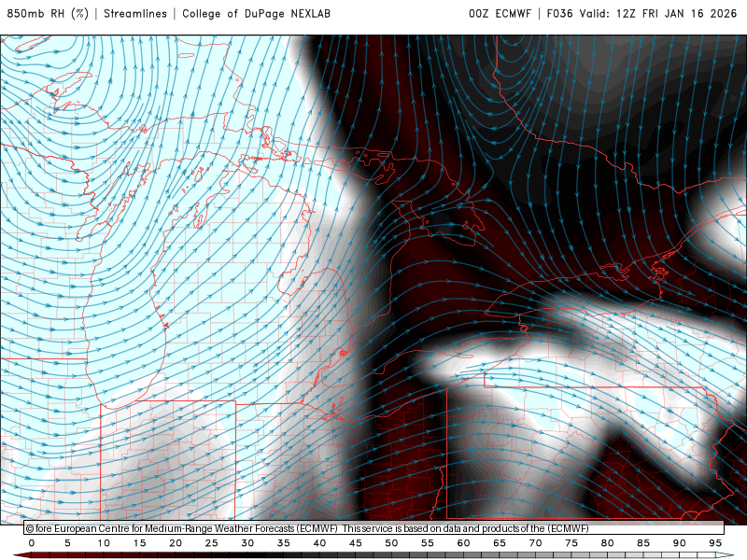This screenshot has height=560, width=747.
Task: Select the "90" color scale label
Action: [x=680, y=543]
